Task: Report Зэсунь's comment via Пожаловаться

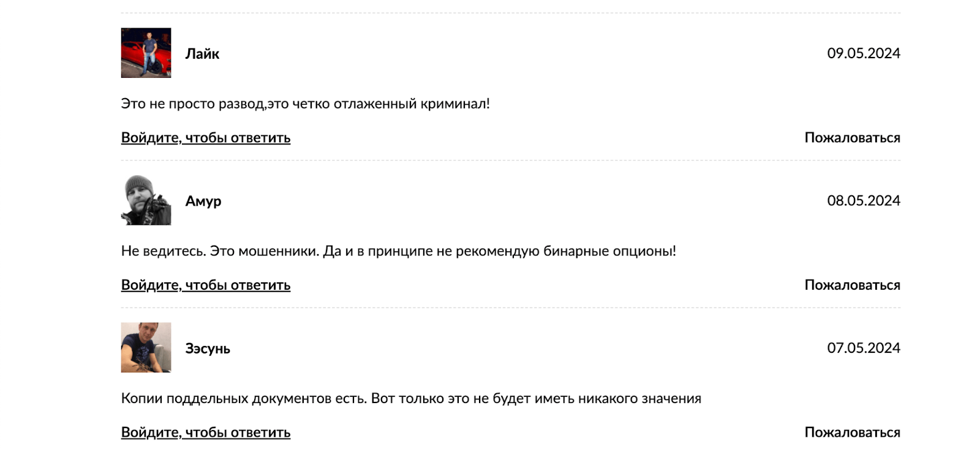Action: 853,432
